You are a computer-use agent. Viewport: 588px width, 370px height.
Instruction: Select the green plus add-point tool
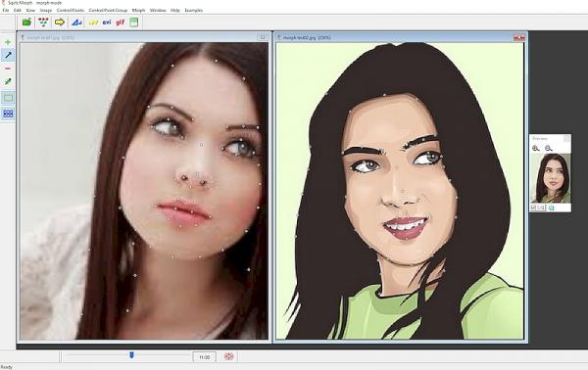8,42
